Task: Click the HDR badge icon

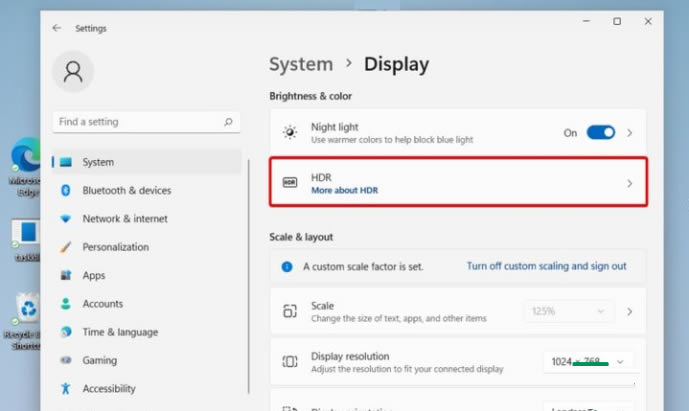Action: (x=290, y=183)
